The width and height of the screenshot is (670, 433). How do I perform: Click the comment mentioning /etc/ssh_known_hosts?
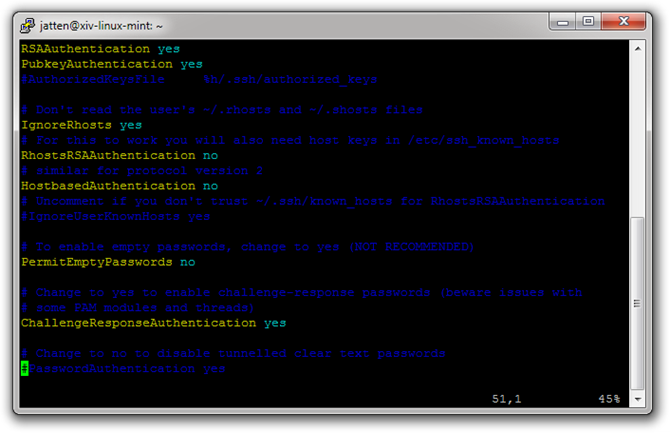(290, 140)
